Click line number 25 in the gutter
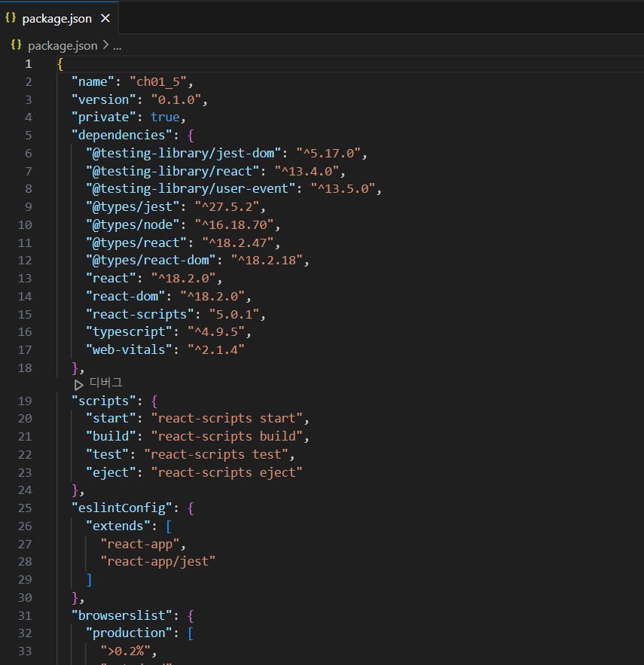 [25, 508]
